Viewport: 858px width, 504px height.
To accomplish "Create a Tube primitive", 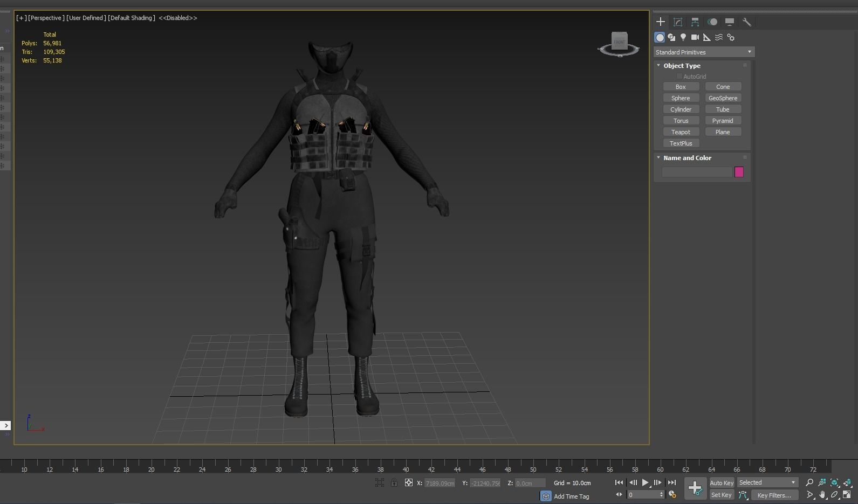I will (723, 109).
